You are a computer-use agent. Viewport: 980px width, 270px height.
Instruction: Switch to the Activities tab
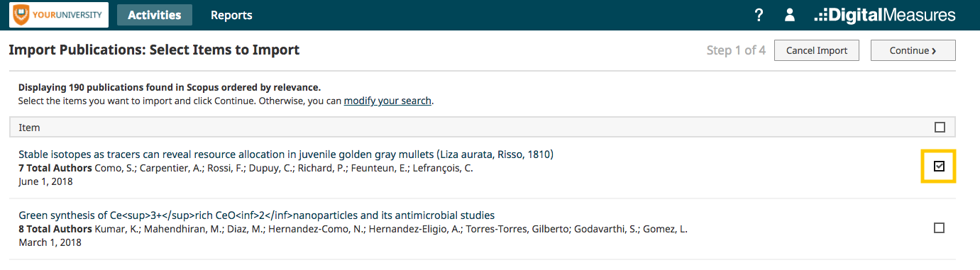tap(154, 15)
